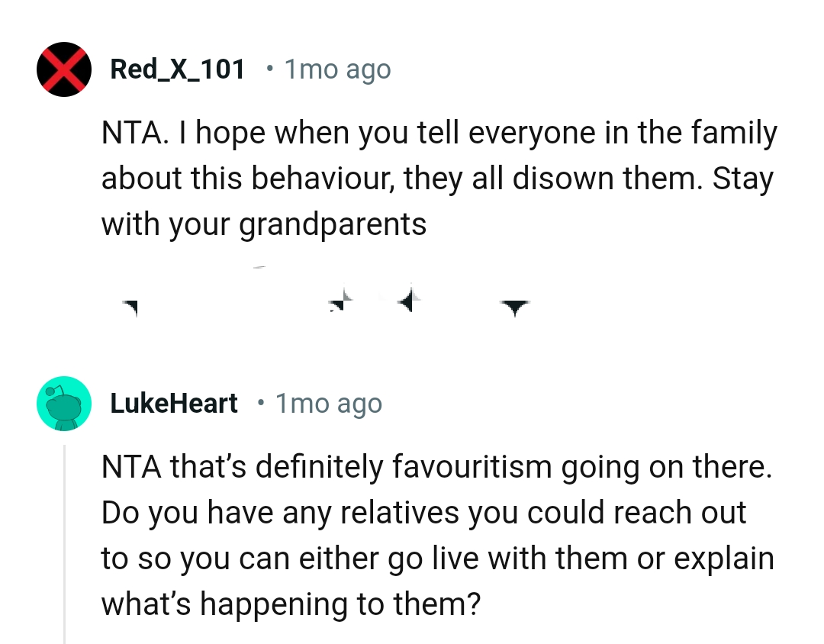824x644 pixels.
Task: Click the award icon on the first comment
Action: click(340, 301)
